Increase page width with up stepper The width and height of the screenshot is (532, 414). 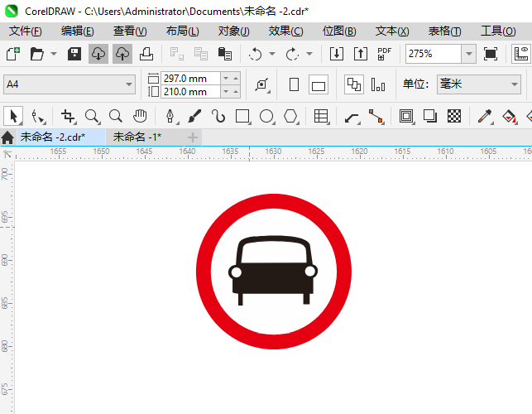coord(236,79)
